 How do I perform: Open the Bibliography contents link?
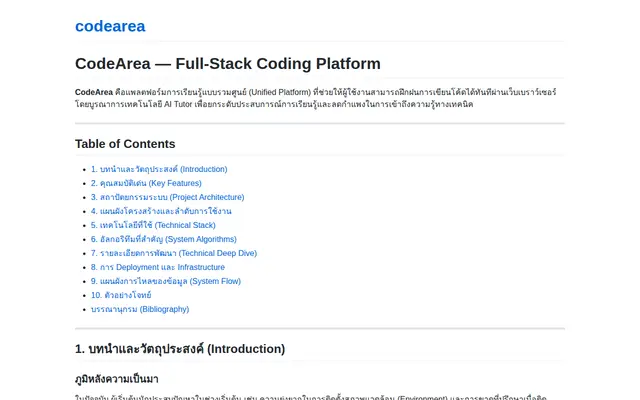pos(140,309)
